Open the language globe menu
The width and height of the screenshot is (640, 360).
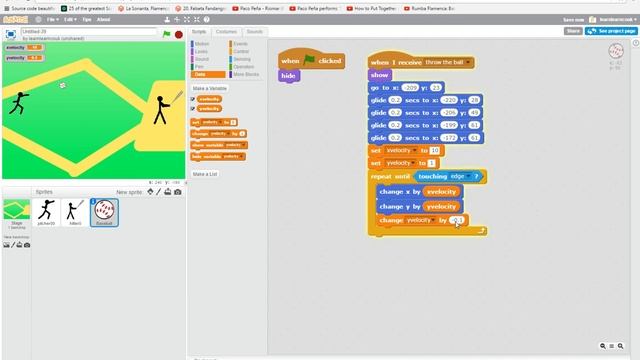(x=38, y=19)
